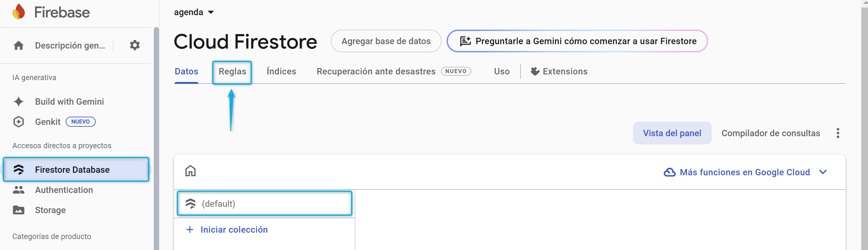Click the Firebase flame logo
Image resolution: width=868 pixels, height=250 pixels.
tap(19, 12)
